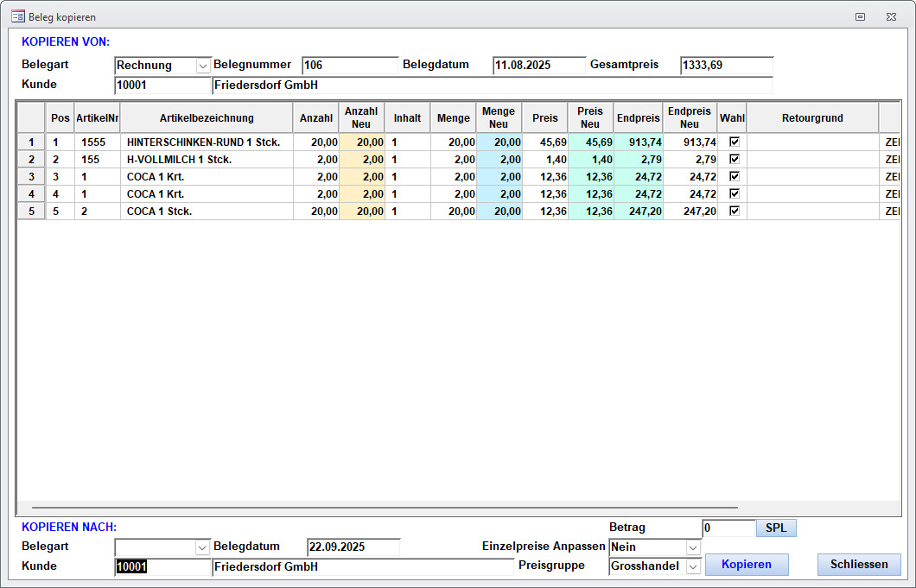The height and width of the screenshot is (588, 916).
Task: Open the Einzelpreise Anpassen dropdown
Action: click(693, 547)
